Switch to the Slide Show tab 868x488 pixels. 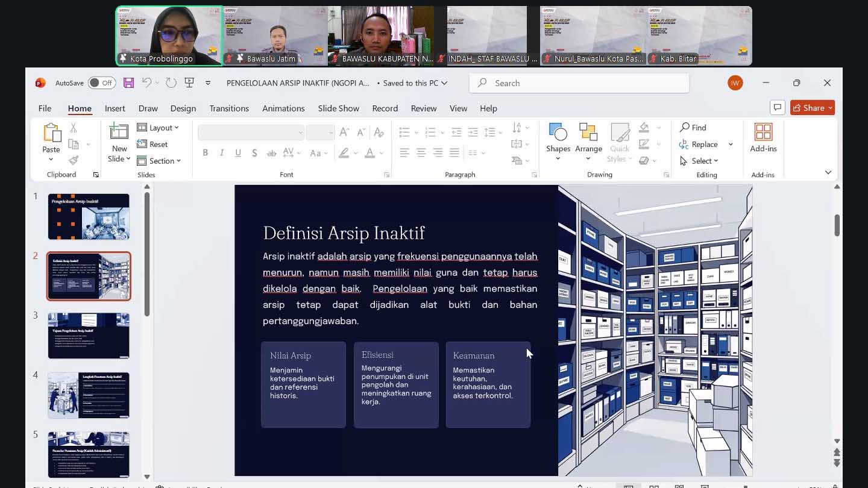click(x=338, y=108)
